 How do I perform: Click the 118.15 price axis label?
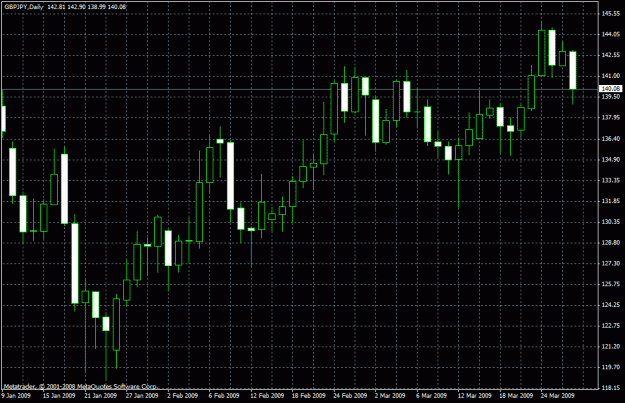tap(611, 388)
